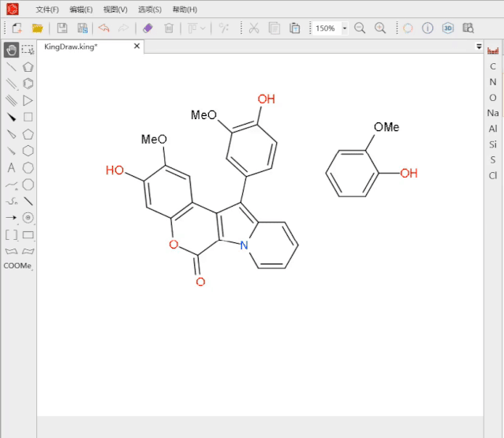Screen dimensions: 504x438
Task: Open the 选项(S) menu
Action: click(x=150, y=9)
